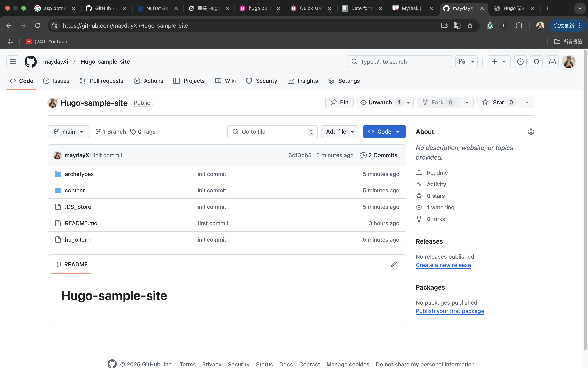The image size is (588, 368).
Task: Open the create new plus menu
Action: pyautogui.click(x=499, y=62)
